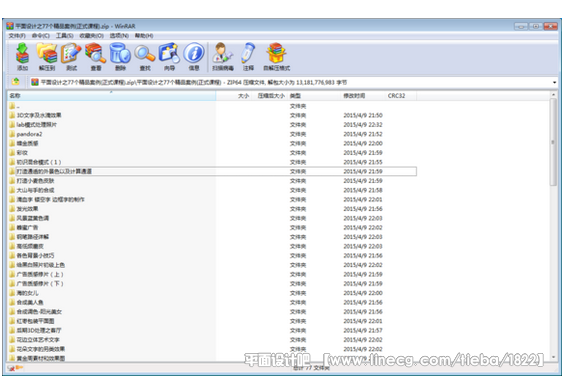578x377 pixels.
Task: Click the scrollbar down arrow of file list
Action: point(553,357)
